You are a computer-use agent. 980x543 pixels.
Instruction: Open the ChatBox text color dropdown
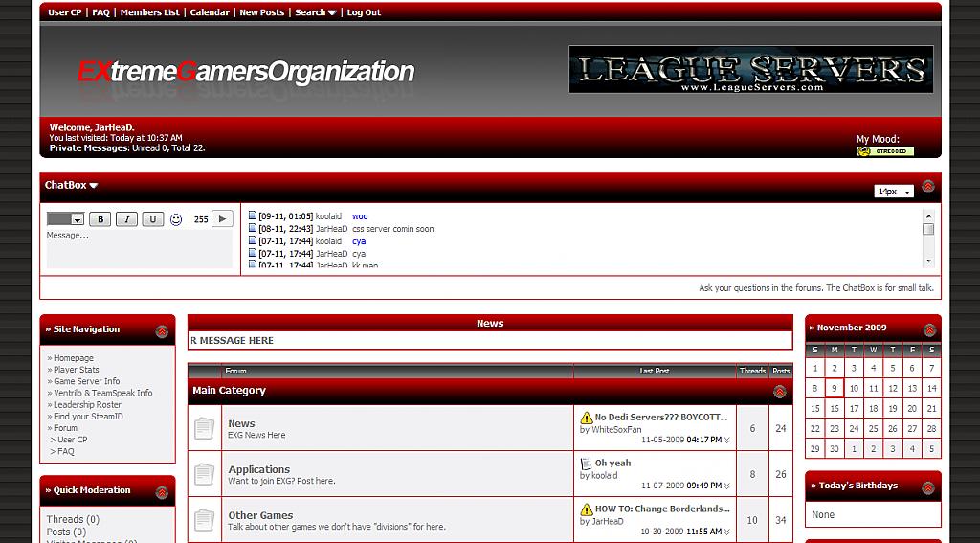tap(66, 219)
